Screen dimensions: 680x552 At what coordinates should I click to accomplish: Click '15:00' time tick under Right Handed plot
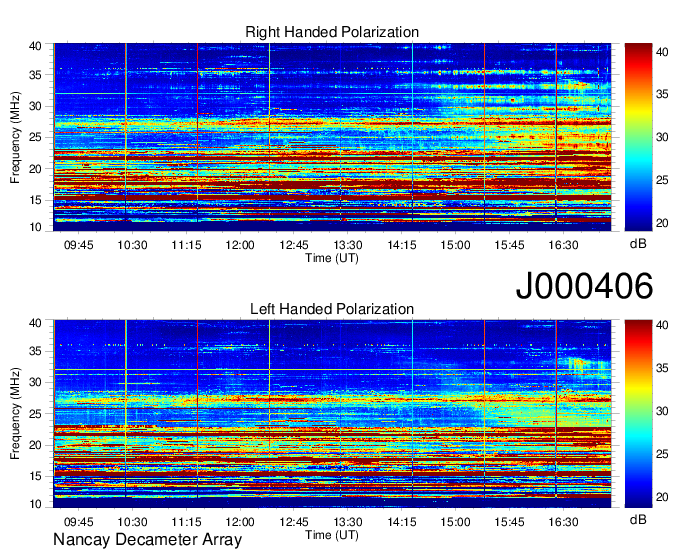click(455, 245)
